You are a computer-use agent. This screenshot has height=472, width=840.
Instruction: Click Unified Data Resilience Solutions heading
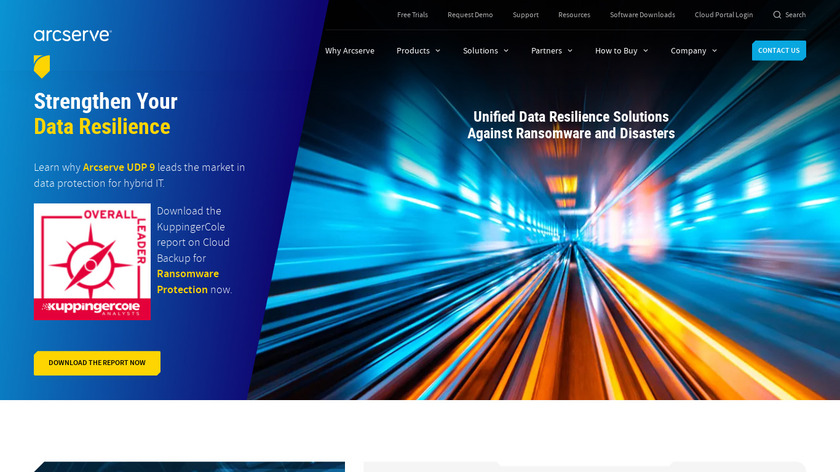coord(571,117)
